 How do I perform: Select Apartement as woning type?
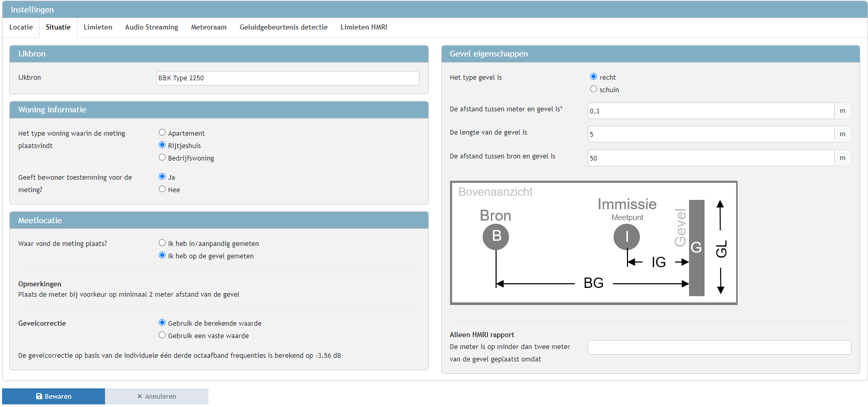[x=162, y=133]
